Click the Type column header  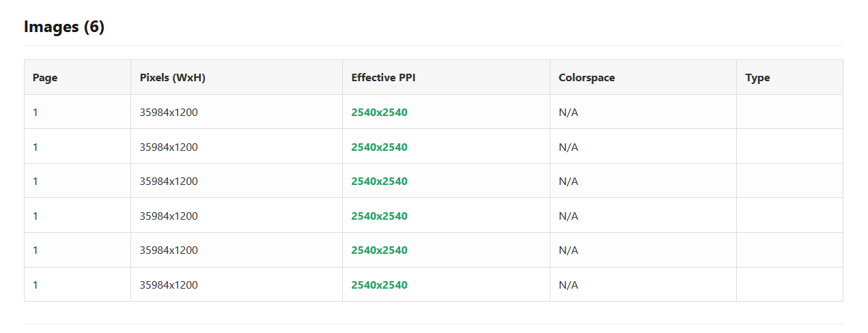(757, 78)
